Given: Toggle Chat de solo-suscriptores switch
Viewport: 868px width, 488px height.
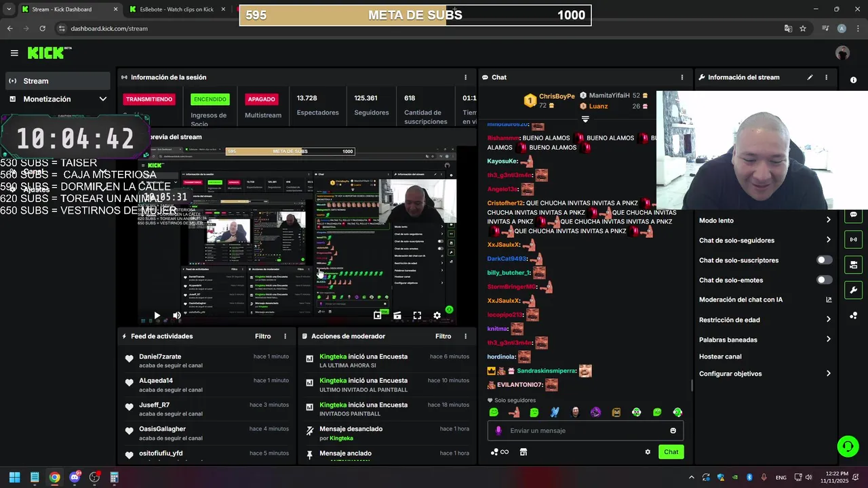Looking at the screenshot, I should tap(824, 260).
